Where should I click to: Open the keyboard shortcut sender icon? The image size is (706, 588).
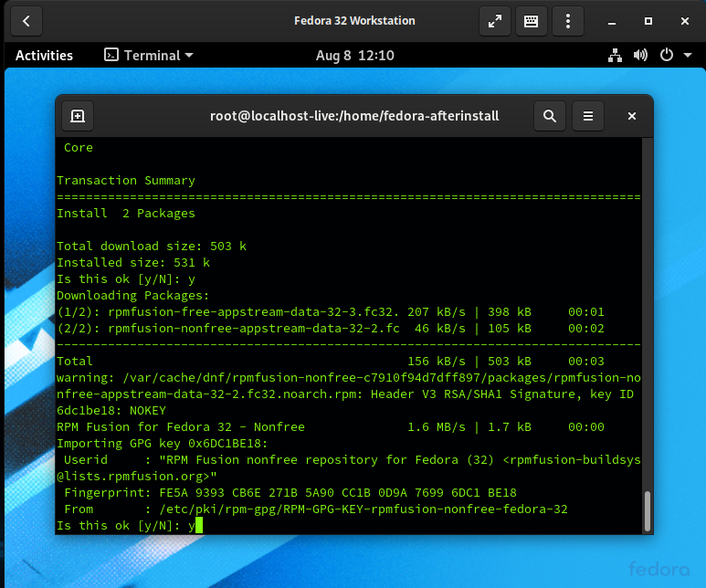click(532, 21)
